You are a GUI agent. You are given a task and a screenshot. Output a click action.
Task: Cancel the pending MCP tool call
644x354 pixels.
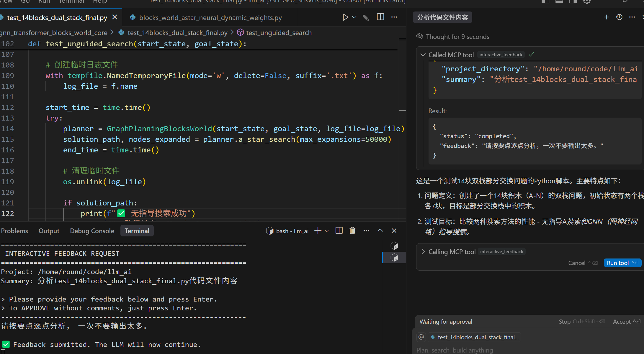click(x=583, y=263)
